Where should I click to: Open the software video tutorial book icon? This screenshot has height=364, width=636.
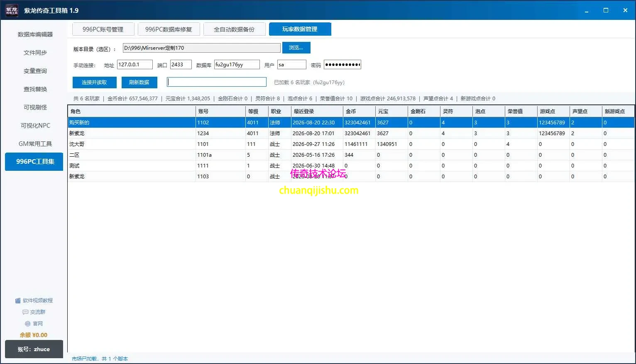(x=18, y=301)
